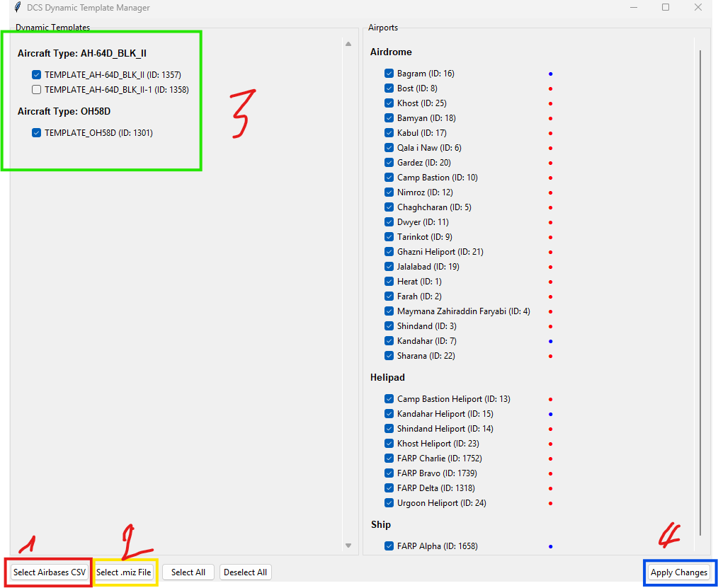
Task: Open the Select .miz File dialog
Action: [124, 572]
